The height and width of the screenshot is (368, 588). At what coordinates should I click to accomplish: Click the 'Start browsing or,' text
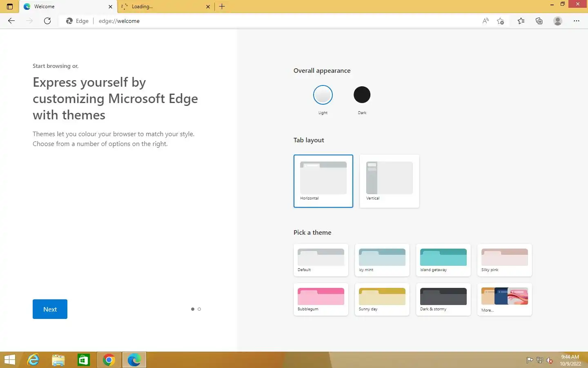coord(56,66)
